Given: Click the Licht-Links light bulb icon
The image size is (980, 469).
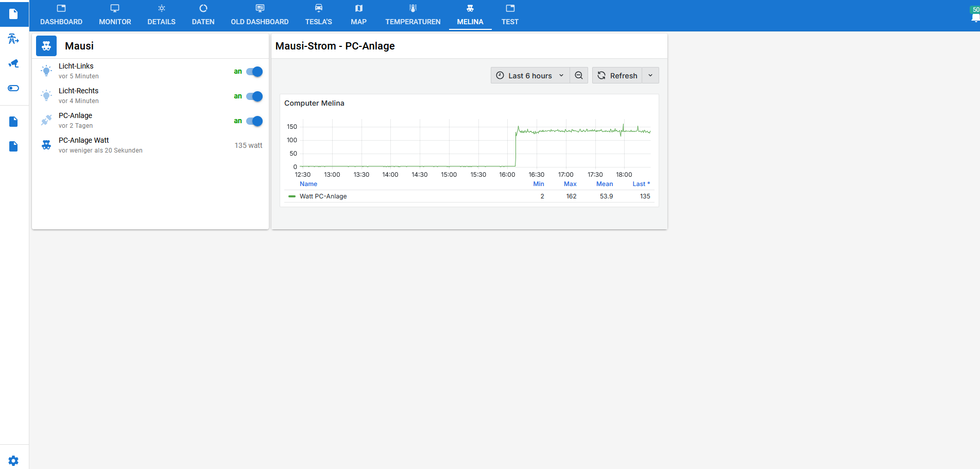Looking at the screenshot, I should pos(46,71).
